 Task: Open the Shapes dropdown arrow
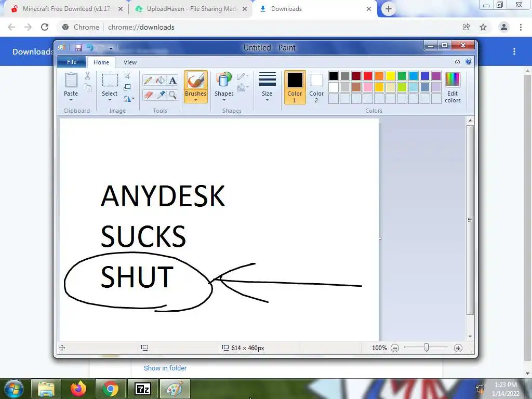[x=224, y=100]
